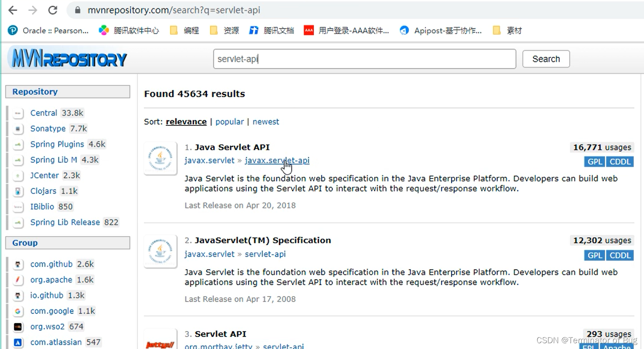Click the IBiblio repository icon
This screenshot has height=349, width=644.
click(18, 207)
